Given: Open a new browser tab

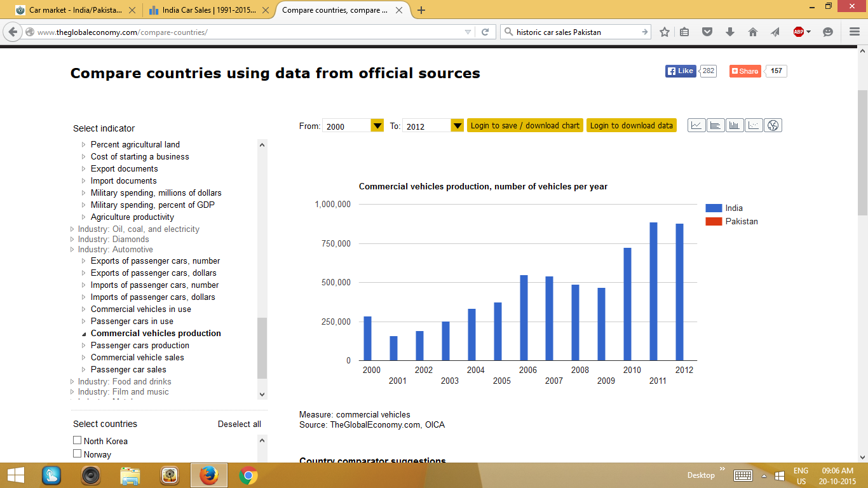Looking at the screenshot, I should 421,10.
